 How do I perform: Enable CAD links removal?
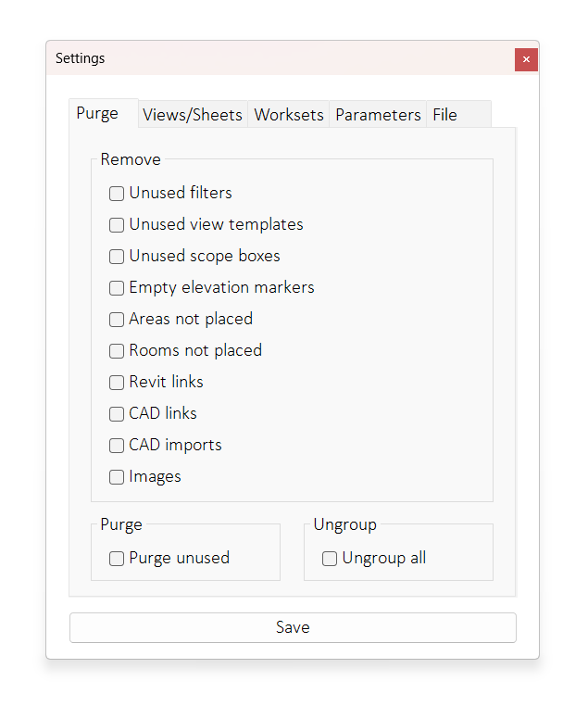click(x=117, y=414)
